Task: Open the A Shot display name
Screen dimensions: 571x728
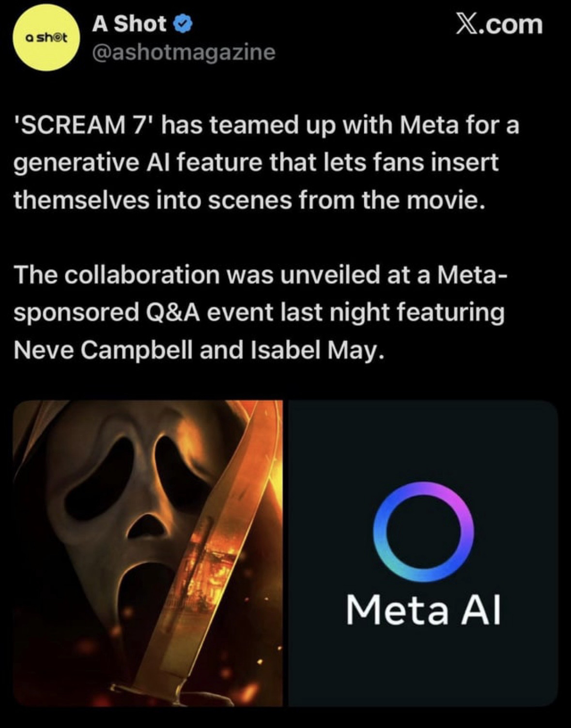Action: pos(129,24)
